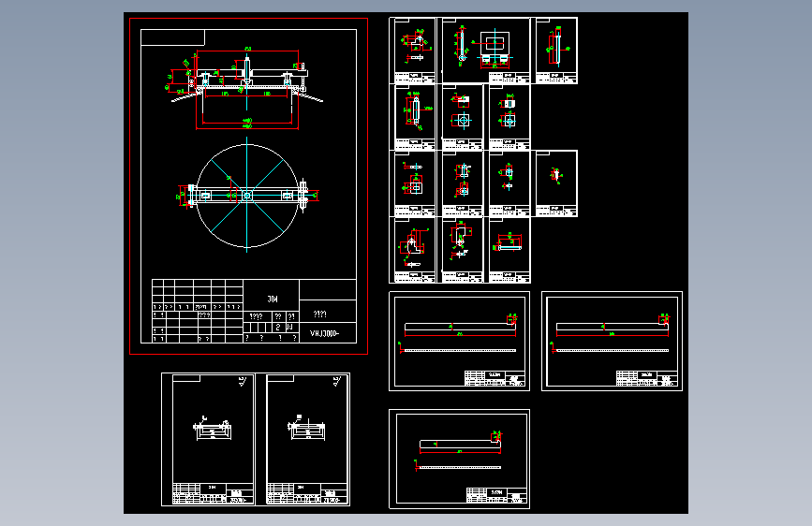This screenshot has height=526, width=812.
Task: Click the "2" quantity cell in the main title block
Action: tap(278, 328)
